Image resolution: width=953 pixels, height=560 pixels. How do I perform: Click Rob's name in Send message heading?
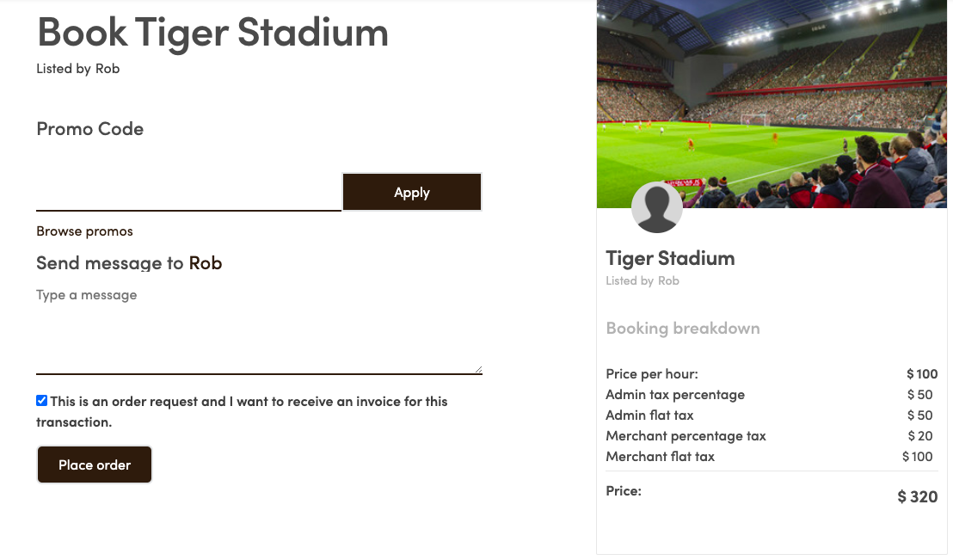pos(206,263)
